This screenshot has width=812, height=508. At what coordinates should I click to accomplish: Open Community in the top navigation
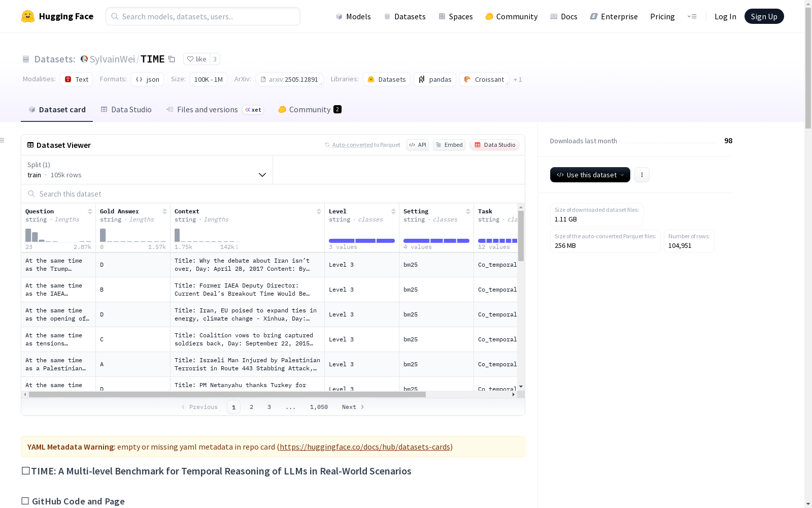point(512,16)
